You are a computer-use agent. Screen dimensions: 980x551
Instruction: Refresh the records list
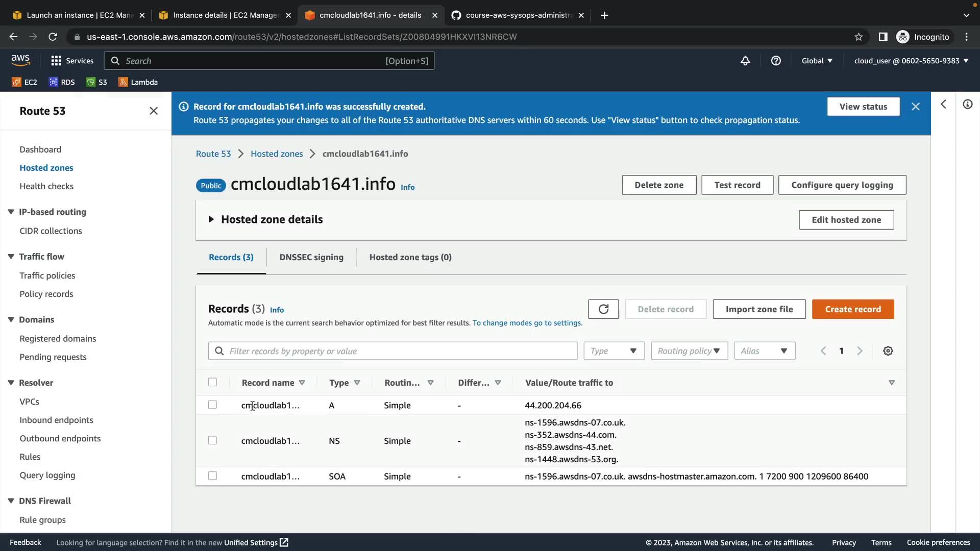(603, 309)
